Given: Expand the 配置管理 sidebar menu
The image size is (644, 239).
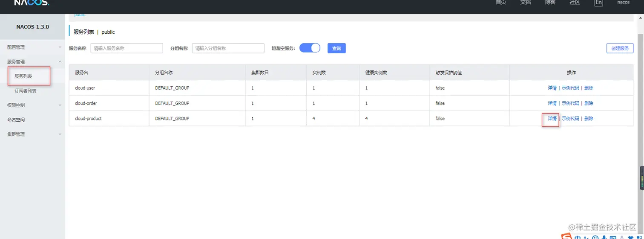Looking at the screenshot, I should tap(32, 47).
